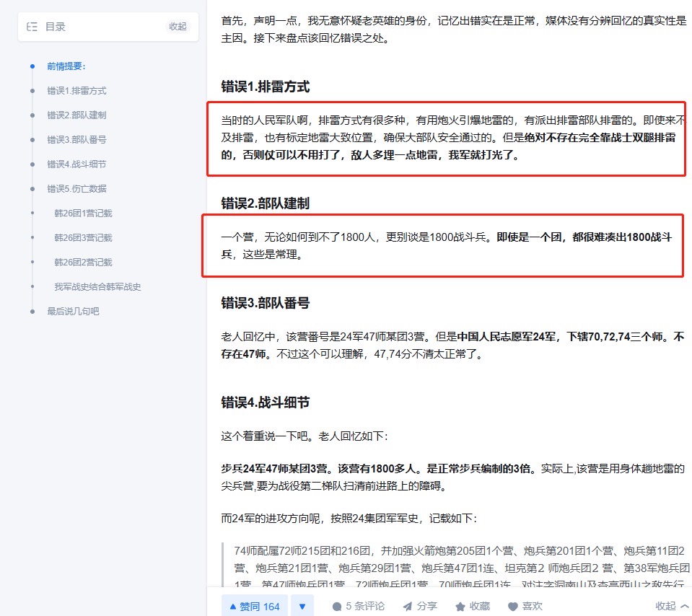The image size is (692, 616).
Task: Click the upvote triangle in 赞同 164
Action: click(x=232, y=607)
